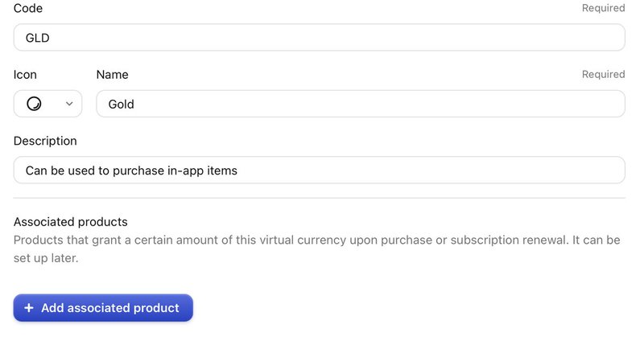The height and width of the screenshot is (337, 644).
Task: Expand the Icon dropdown chevron arrow
Action: pos(69,104)
